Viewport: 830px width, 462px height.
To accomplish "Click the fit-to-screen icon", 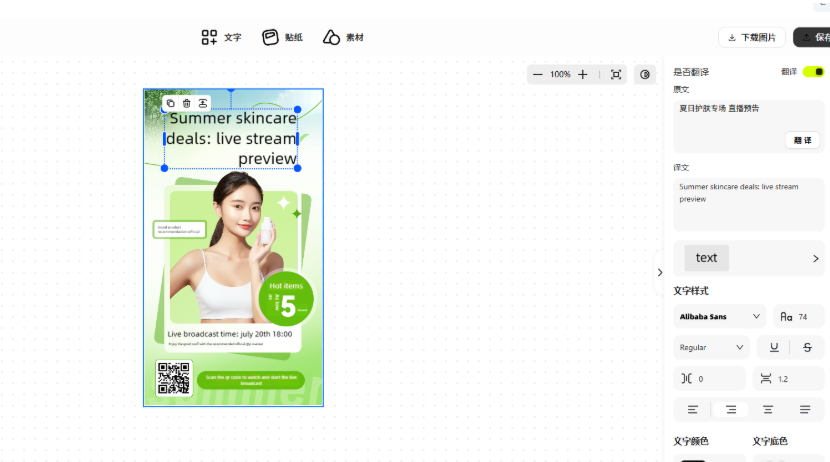I will [x=616, y=74].
